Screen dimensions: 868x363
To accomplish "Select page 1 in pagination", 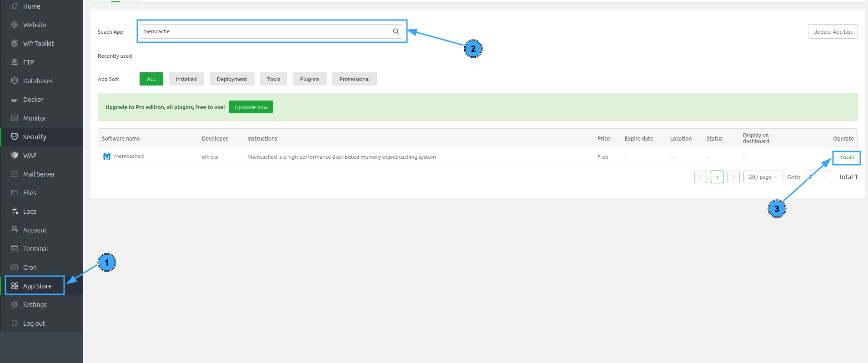I will (717, 177).
